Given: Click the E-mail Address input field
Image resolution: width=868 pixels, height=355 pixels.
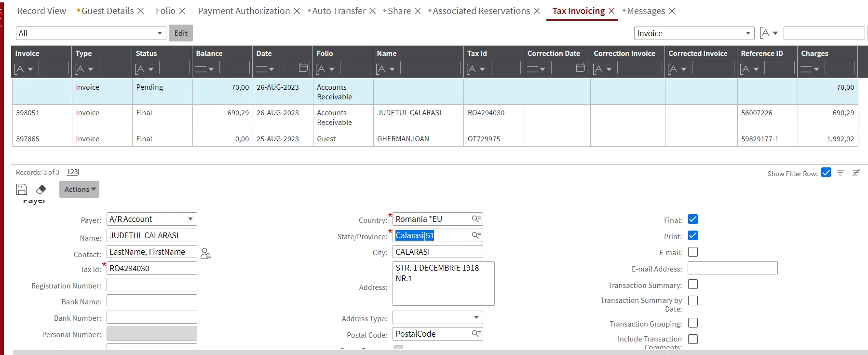Looking at the screenshot, I should coord(732,268).
